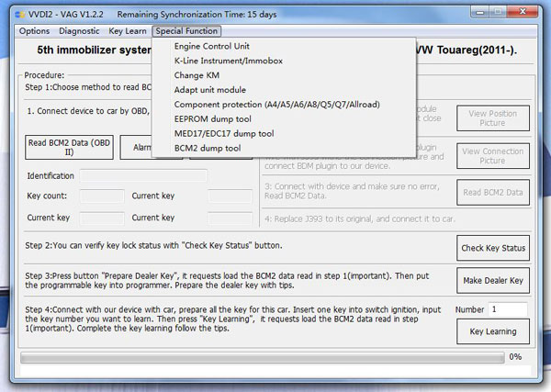Click the VVDI2 application title icon
The width and height of the screenshot is (551, 392).
tap(19, 15)
